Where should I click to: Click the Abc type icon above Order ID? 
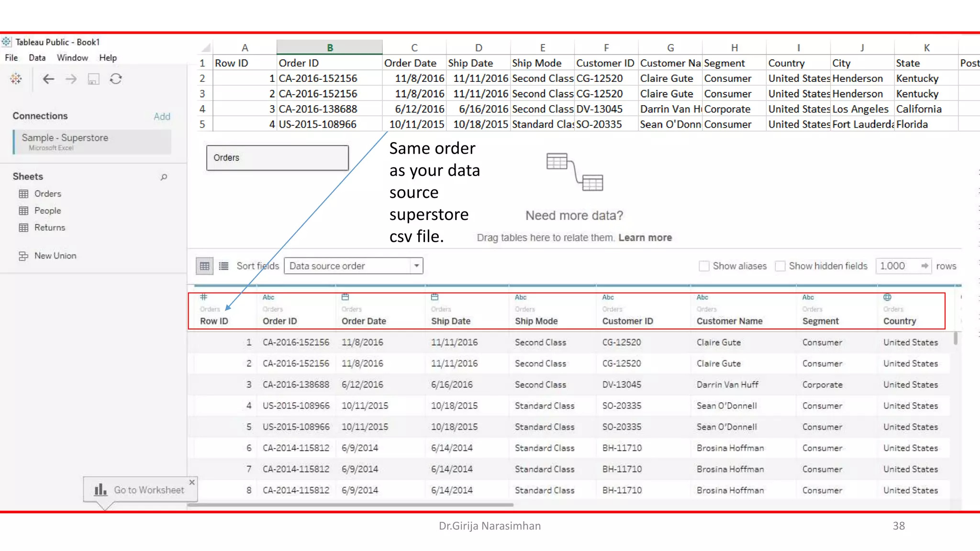tap(268, 297)
